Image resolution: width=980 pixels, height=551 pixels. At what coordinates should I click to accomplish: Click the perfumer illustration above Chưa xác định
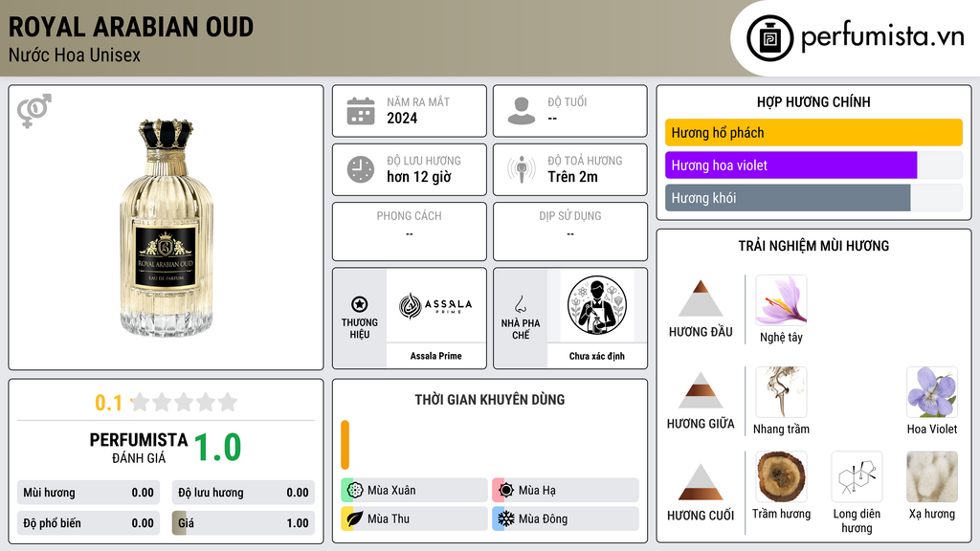[597, 305]
